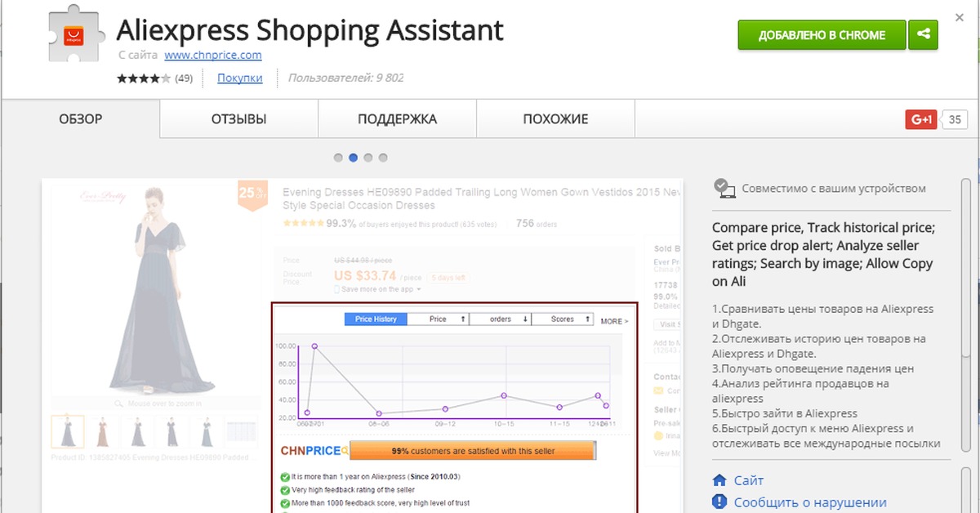This screenshot has width=980, height=513.
Task: Switch to the ОТЗЫВЫ tab
Action: pos(238,119)
